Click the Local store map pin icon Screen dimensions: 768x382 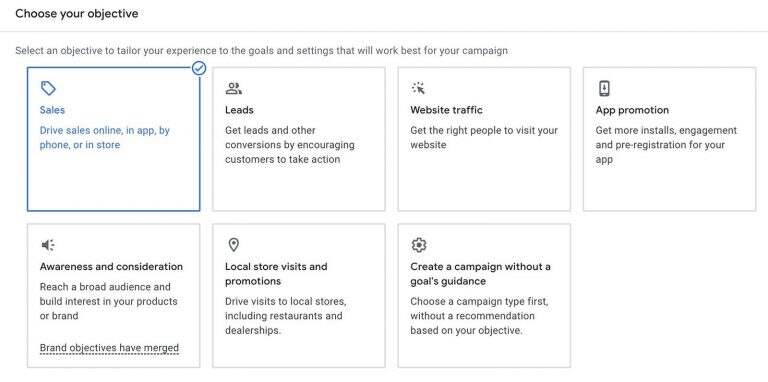coord(234,245)
